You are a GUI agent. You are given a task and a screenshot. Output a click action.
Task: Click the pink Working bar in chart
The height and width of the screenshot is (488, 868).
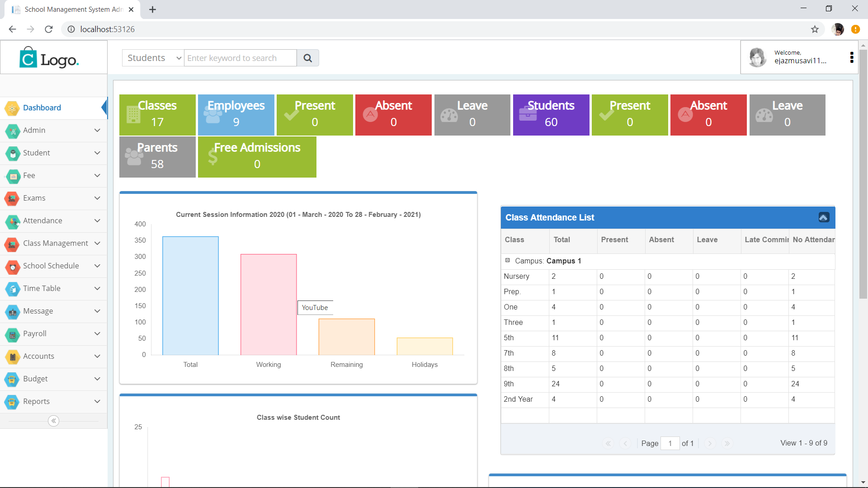(269, 304)
